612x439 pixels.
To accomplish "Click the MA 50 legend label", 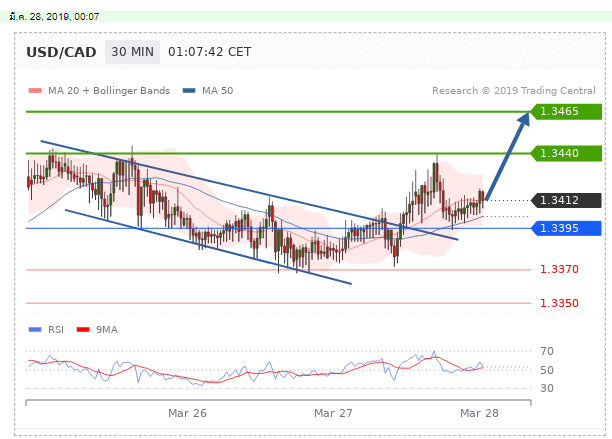I will (217, 91).
